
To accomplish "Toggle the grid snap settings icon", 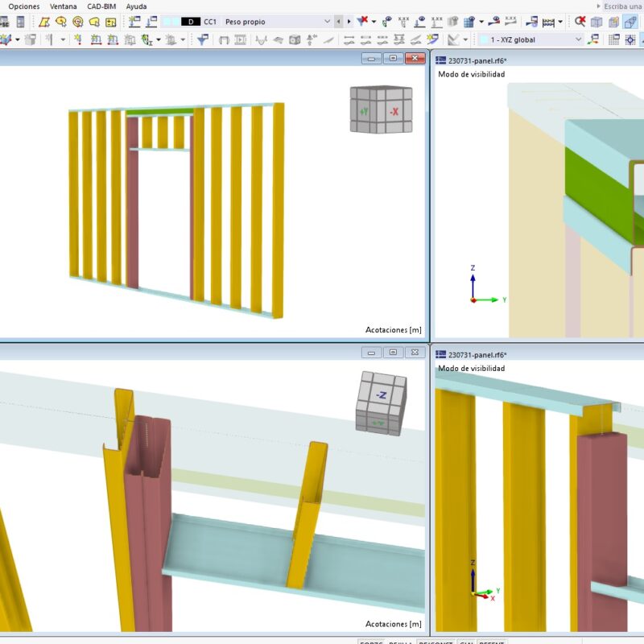I will (614, 39).
